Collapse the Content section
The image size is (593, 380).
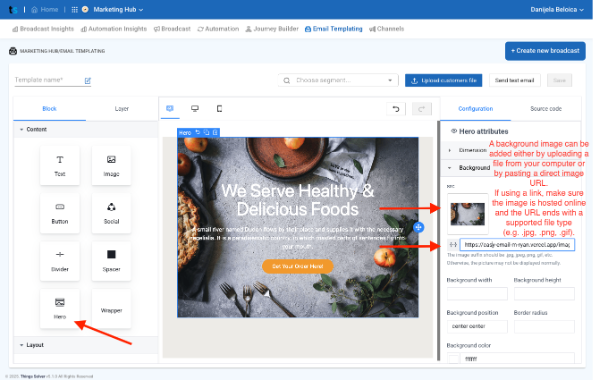pyautogui.click(x=86, y=129)
